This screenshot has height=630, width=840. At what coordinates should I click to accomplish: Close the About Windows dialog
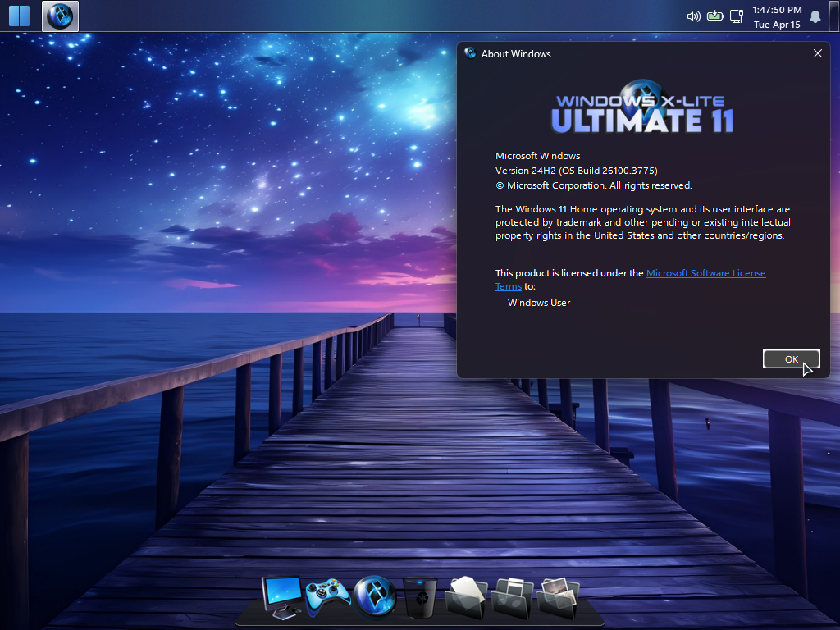click(x=818, y=53)
